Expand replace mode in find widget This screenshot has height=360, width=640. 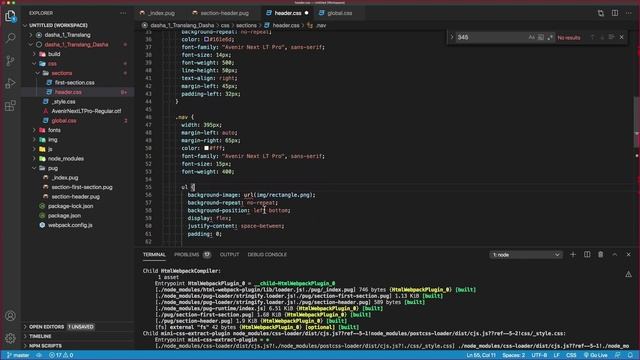click(x=452, y=37)
